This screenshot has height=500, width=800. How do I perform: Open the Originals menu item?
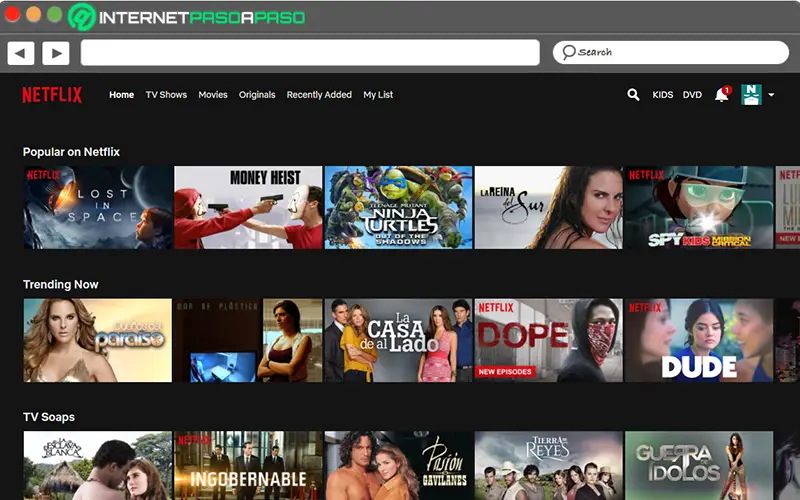[257, 95]
